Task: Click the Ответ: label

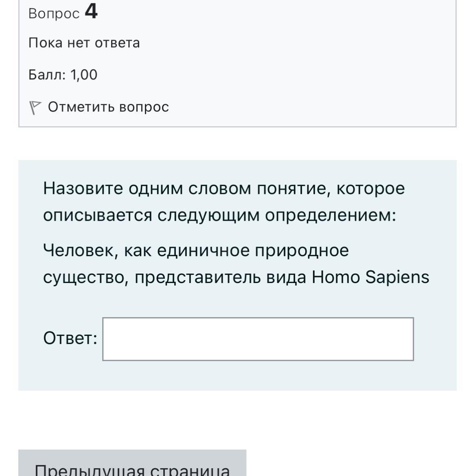Action: [x=70, y=338]
